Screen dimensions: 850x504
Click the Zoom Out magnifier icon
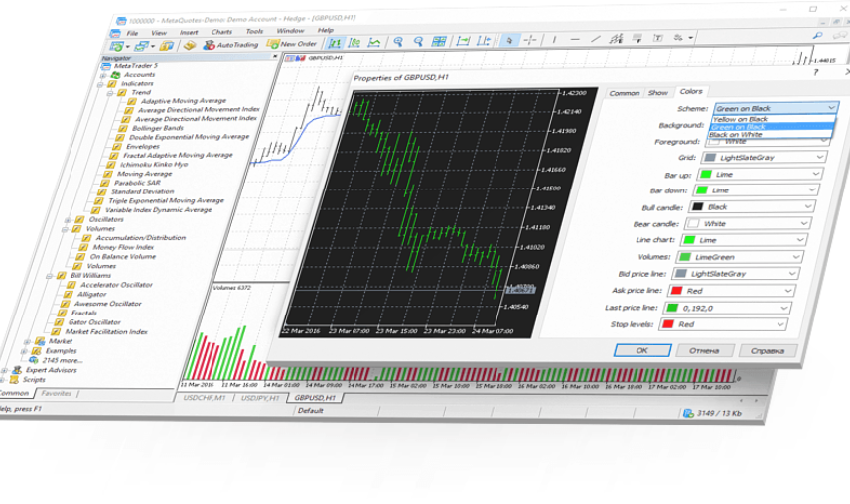click(418, 41)
